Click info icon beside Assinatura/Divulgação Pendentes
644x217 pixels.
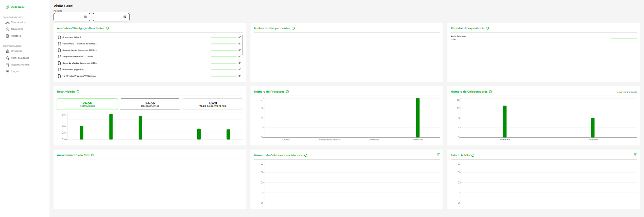pos(107,28)
